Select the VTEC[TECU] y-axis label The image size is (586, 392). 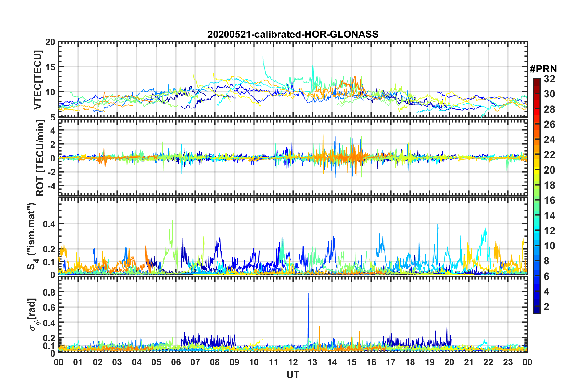coord(38,80)
